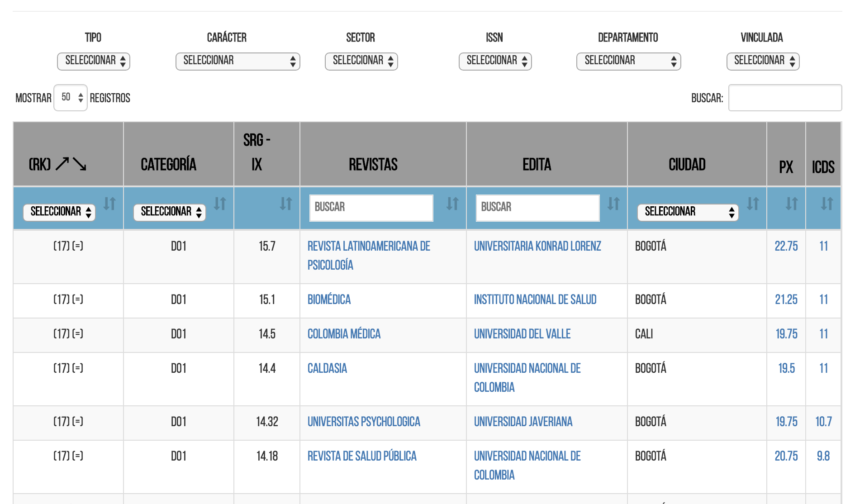Sort table by RK column arrows
855x504 pixels.
[x=109, y=204]
